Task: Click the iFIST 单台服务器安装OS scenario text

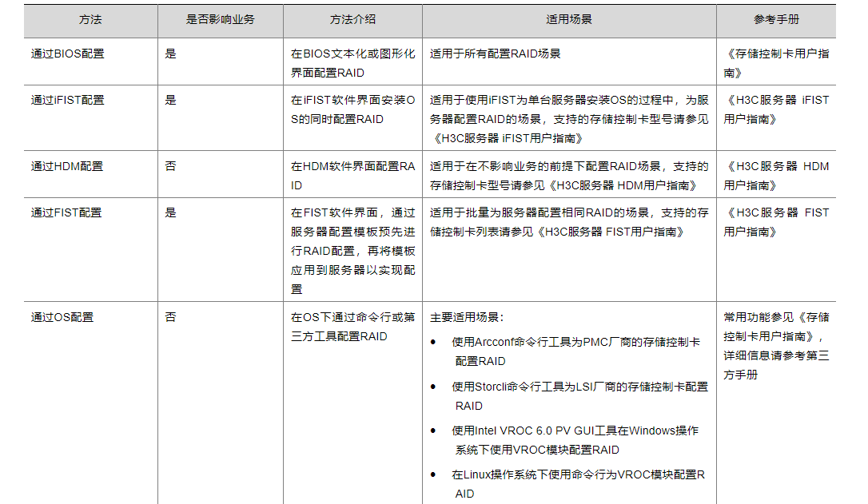Action: [x=569, y=119]
